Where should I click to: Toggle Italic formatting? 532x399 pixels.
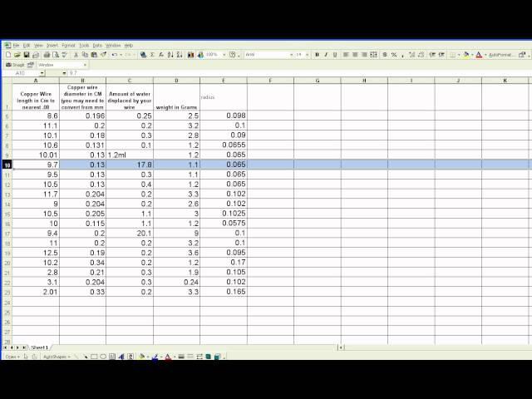point(326,55)
